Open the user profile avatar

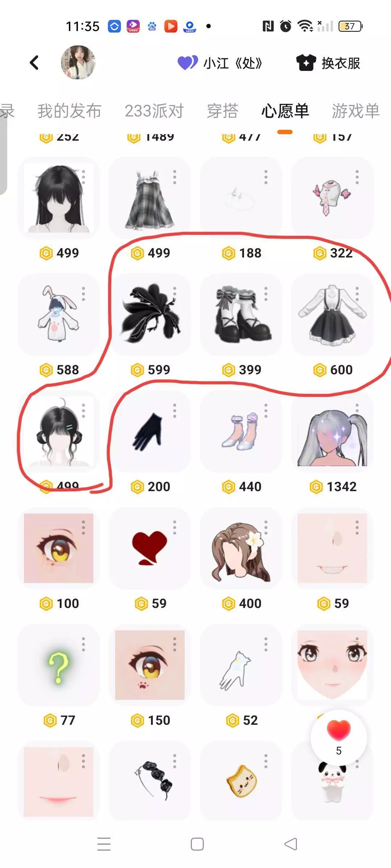click(78, 62)
